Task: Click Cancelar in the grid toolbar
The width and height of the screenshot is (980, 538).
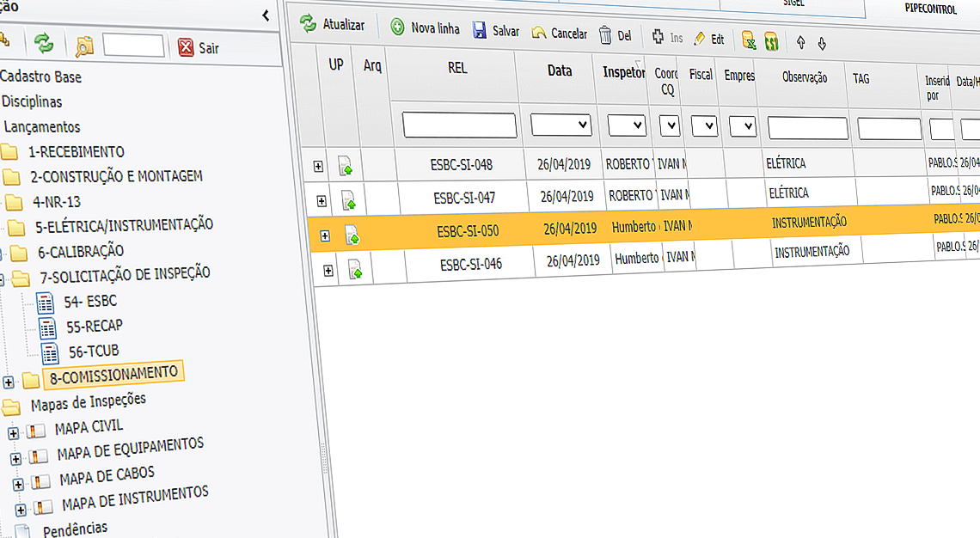Action: [559, 34]
